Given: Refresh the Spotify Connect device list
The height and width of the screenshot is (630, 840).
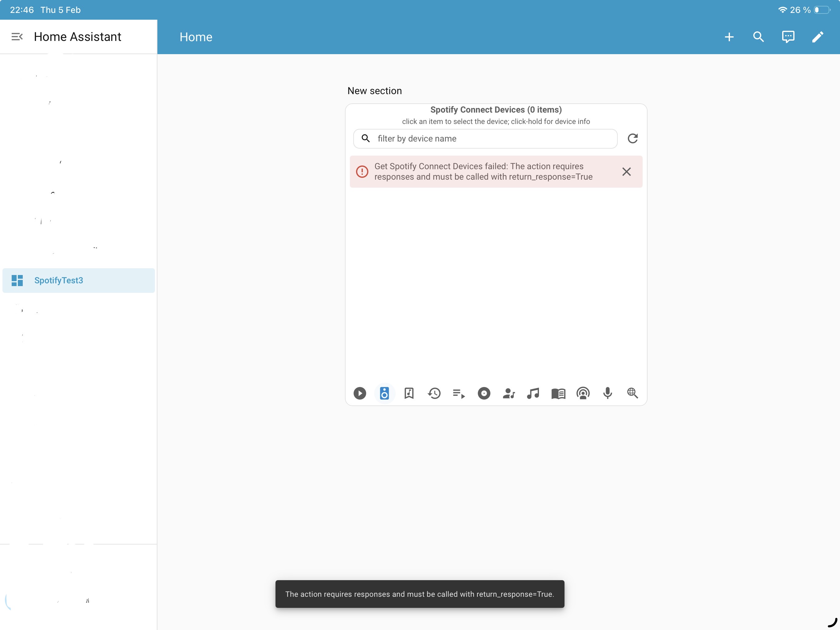Looking at the screenshot, I should click(x=632, y=138).
